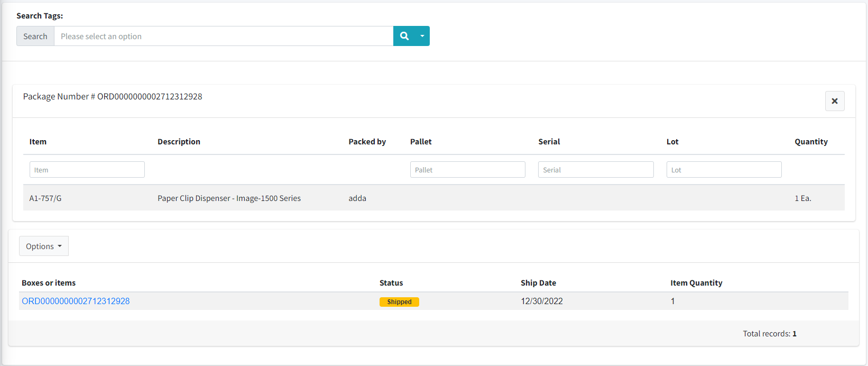
Task: Open package link ORD0000000002712312928
Action: click(x=76, y=301)
